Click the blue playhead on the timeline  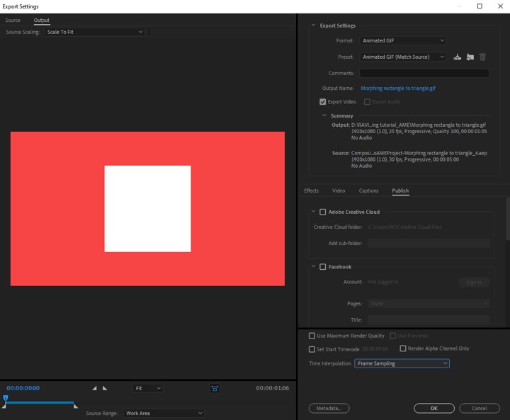tap(6, 398)
